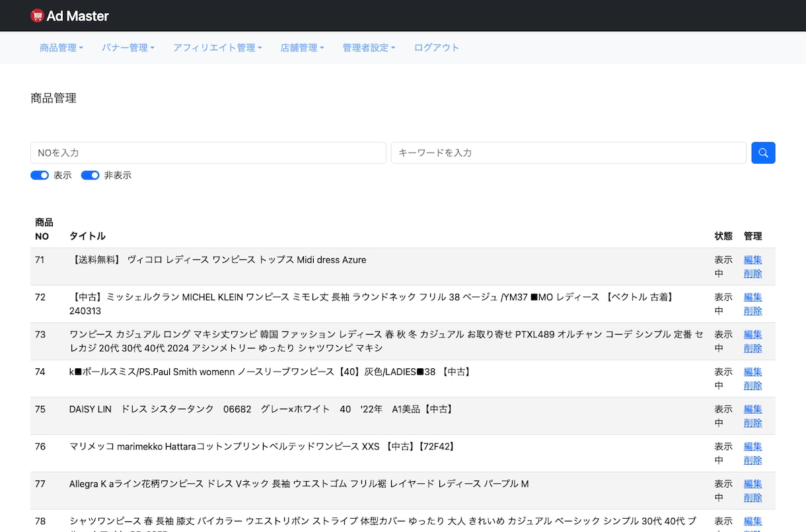Image resolution: width=806 pixels, height=532 pixels.
Task: Toggle the 表示 switch off
Action: click(40, 175)
